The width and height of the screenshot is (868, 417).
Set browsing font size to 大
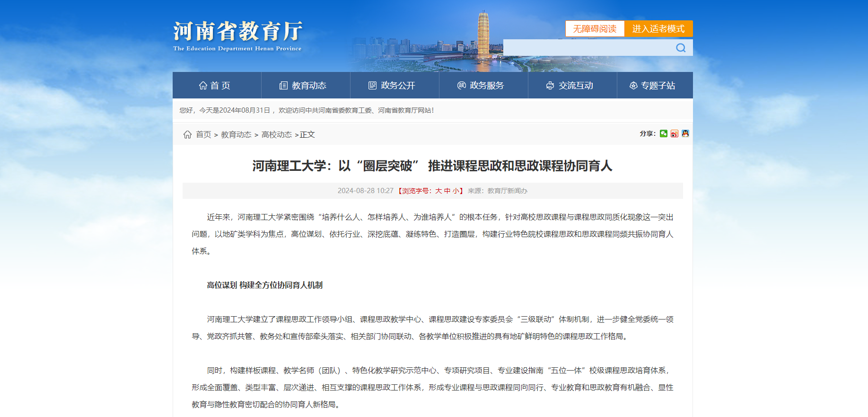(438, 191)
